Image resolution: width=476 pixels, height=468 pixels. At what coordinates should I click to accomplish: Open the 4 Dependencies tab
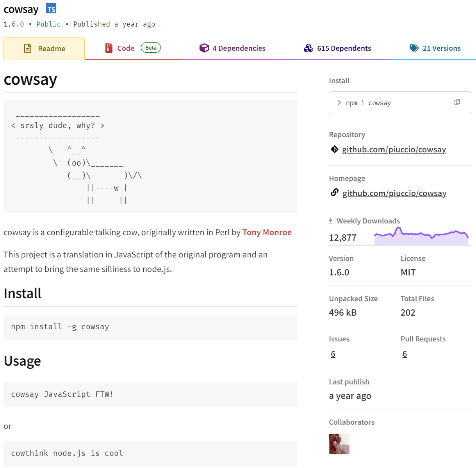click(232, 48)
